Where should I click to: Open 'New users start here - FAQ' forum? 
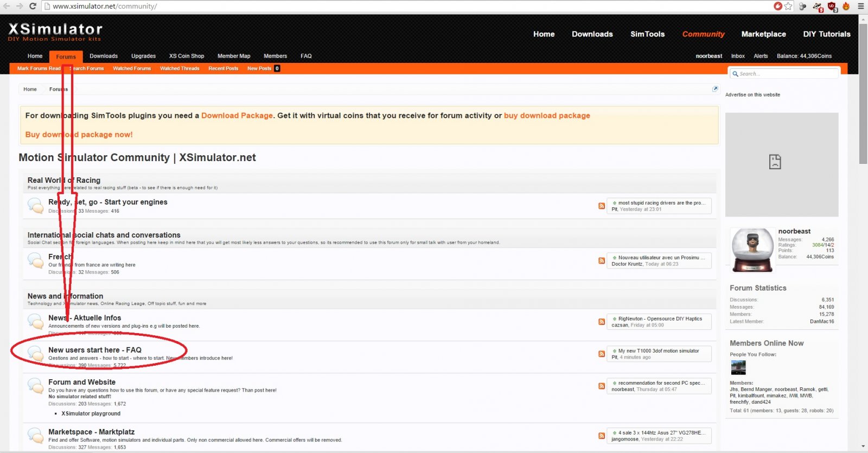tap(95, 350)
